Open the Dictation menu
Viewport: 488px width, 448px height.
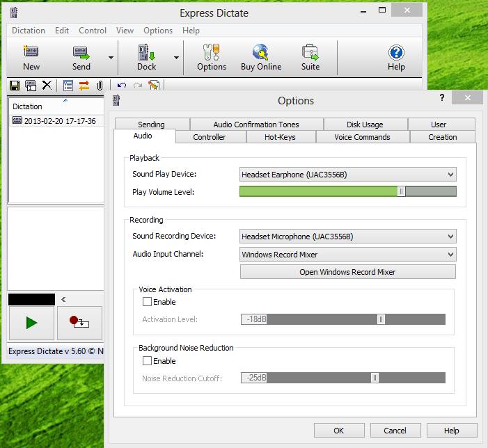tap(29, 31)
